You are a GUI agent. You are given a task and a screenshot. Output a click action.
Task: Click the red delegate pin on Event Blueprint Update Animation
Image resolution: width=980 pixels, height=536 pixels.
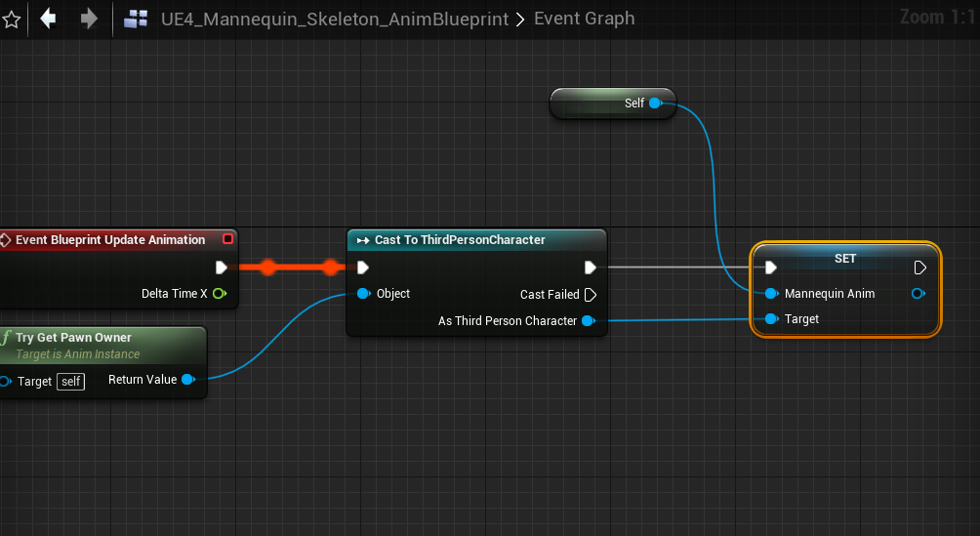[227, 239]
